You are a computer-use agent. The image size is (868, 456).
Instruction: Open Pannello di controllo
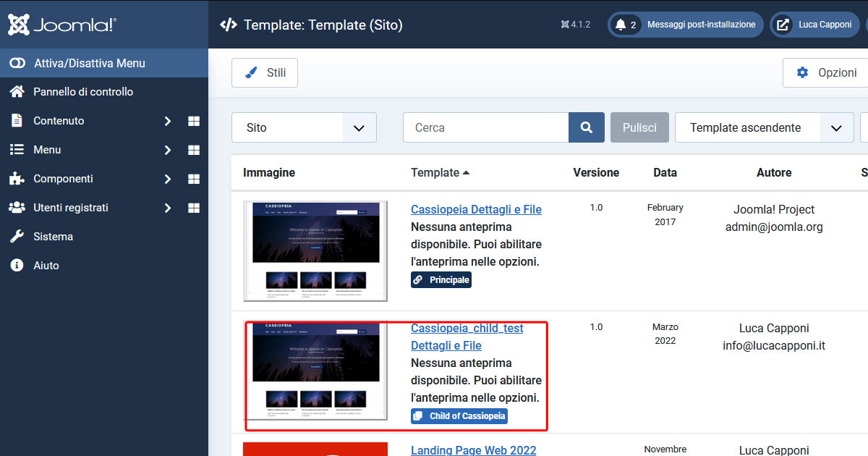[x=83, y=92]
